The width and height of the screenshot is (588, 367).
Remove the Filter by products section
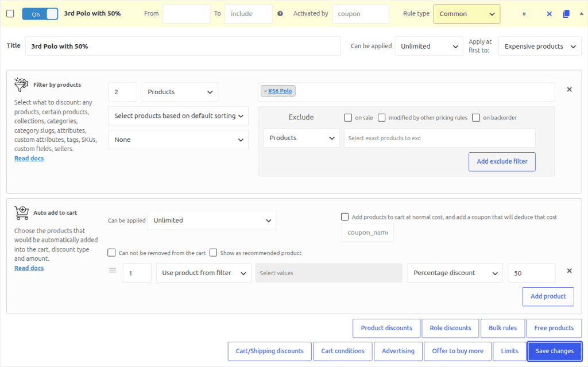[x=569, y=90]
